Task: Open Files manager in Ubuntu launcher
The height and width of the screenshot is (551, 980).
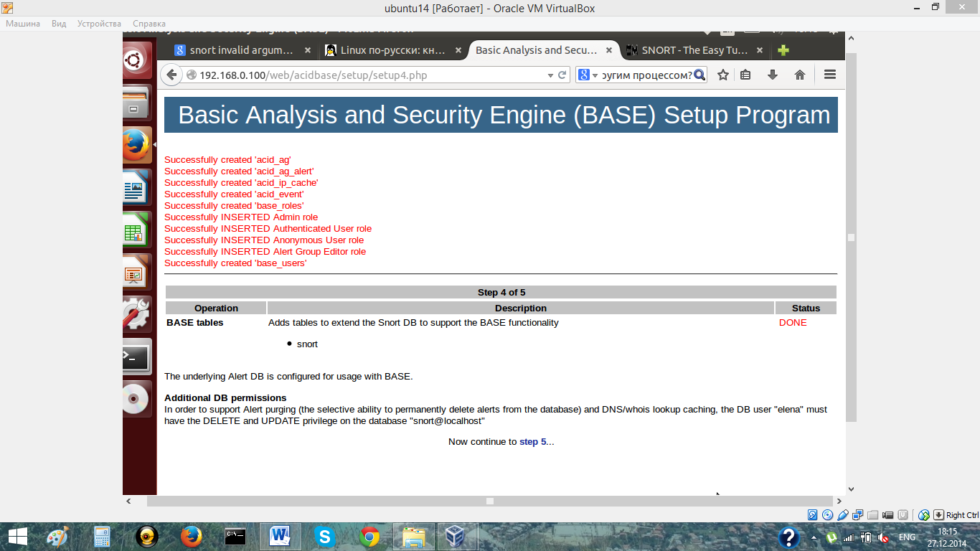Action: [x=137, y=103]
